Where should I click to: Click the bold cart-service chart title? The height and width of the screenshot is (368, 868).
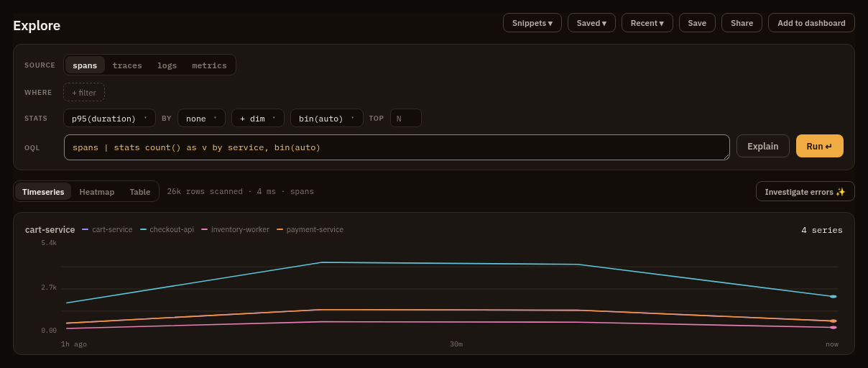coord(50,229)
